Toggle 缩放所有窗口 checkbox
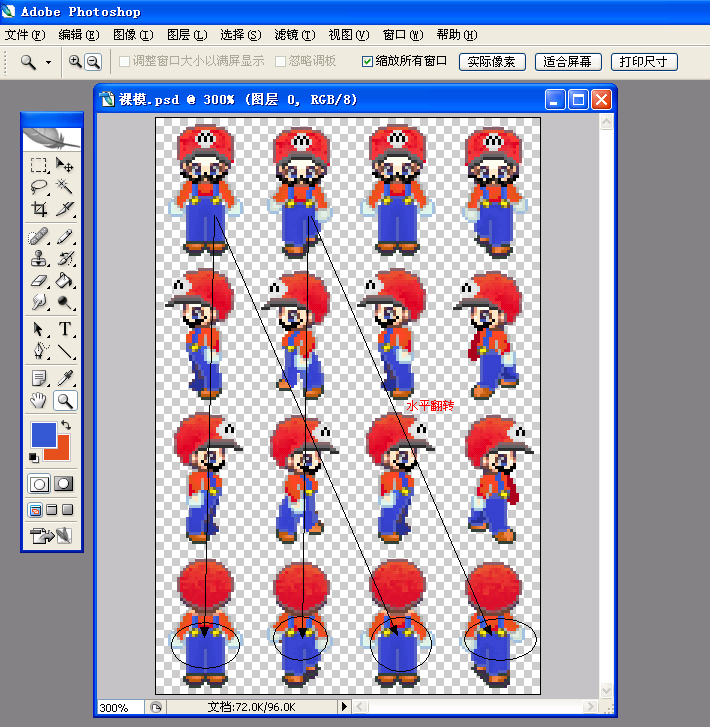The height and width of the screenshot is (727, 710). 367,61
